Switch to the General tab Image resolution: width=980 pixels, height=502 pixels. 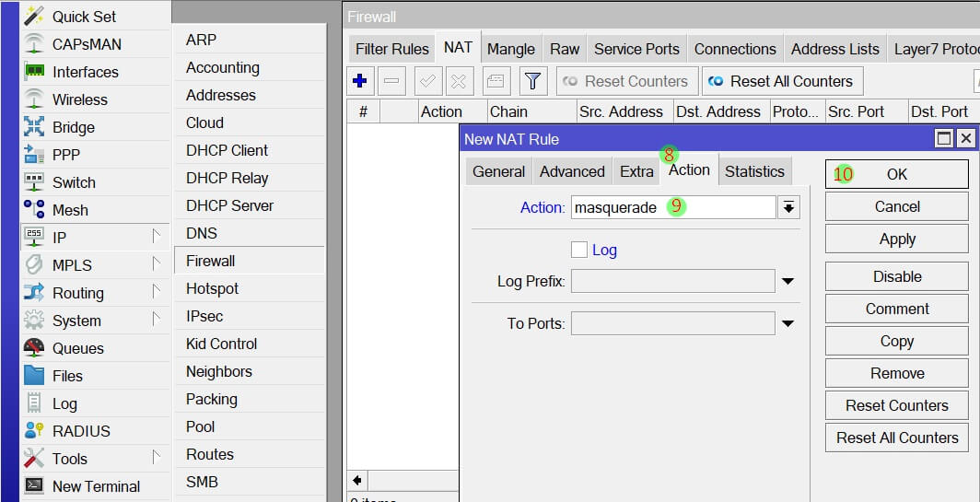(498, 171)
